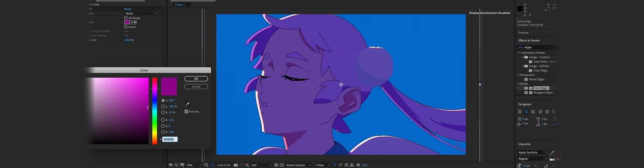The width and height of the screenshot is (644, 168).
Task: Click the eyedropper in the Color dialog
Action: [x=187, y=104]
